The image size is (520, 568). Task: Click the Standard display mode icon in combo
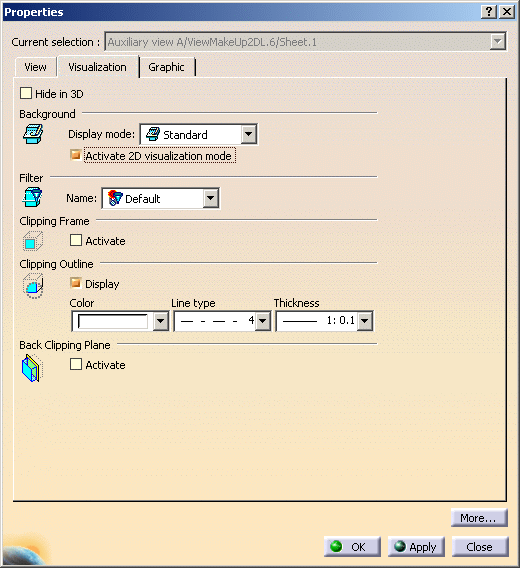coord(153,134)
